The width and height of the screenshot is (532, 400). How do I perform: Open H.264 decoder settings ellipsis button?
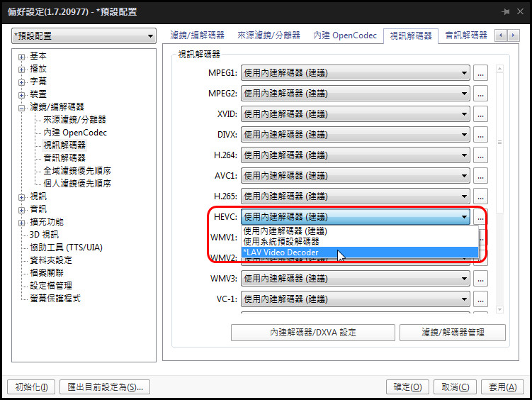tap(480, 155)
